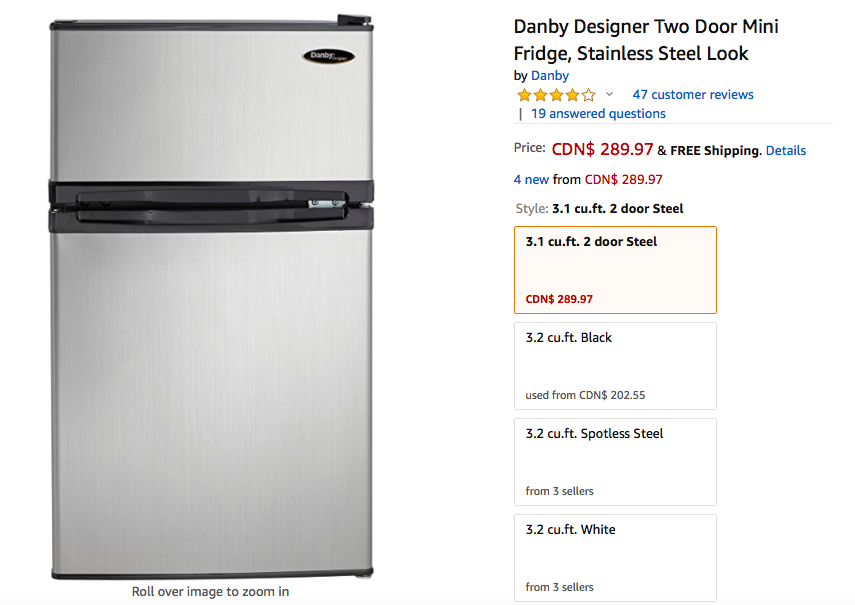Open the "4 new" offers link

(x=531, y=180)
